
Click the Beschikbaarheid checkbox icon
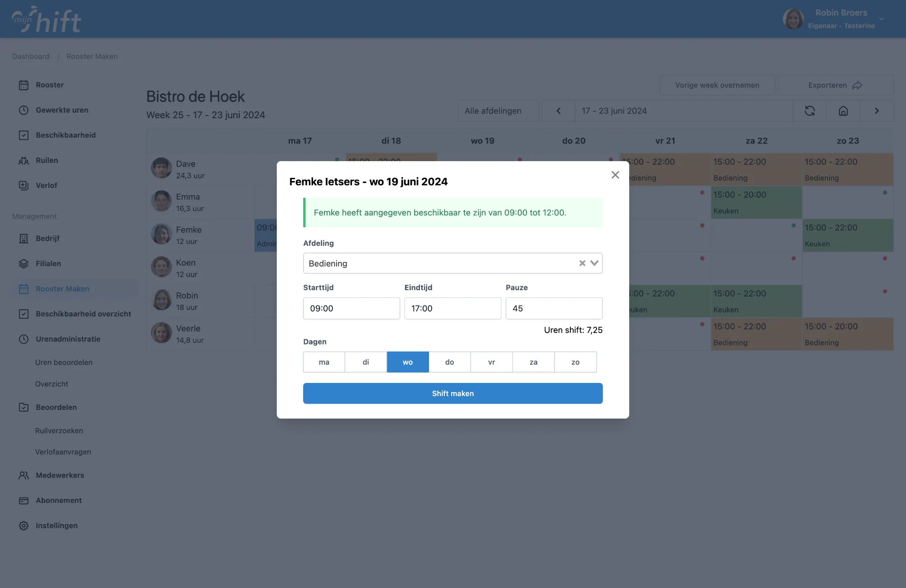24,135
